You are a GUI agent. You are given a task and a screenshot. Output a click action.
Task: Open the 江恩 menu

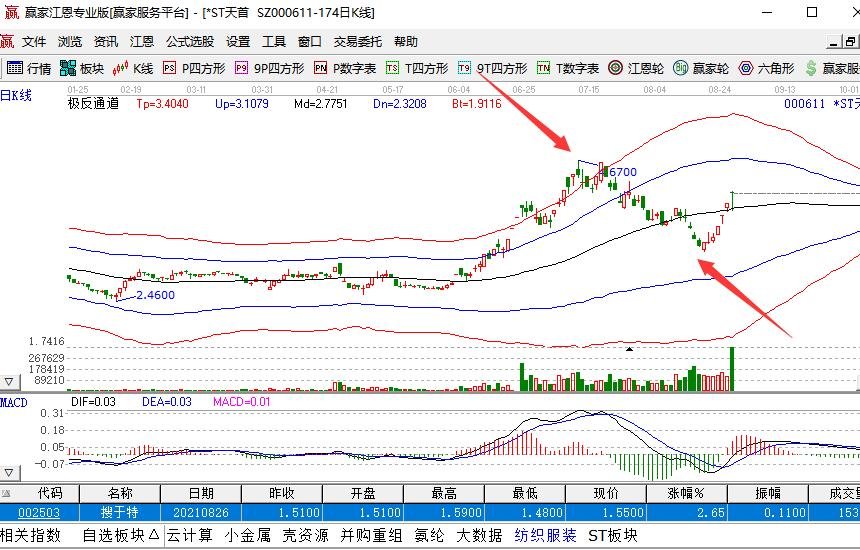(142, 42)
